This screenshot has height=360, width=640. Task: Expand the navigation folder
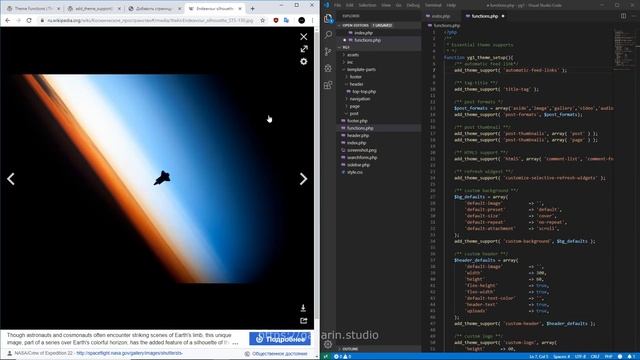359,99
